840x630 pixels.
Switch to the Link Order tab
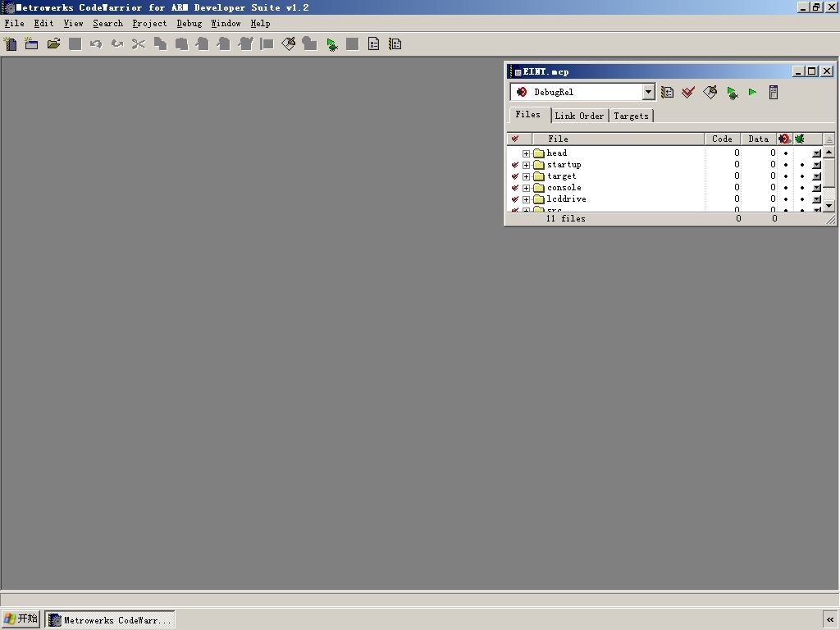tap(579, 116)
